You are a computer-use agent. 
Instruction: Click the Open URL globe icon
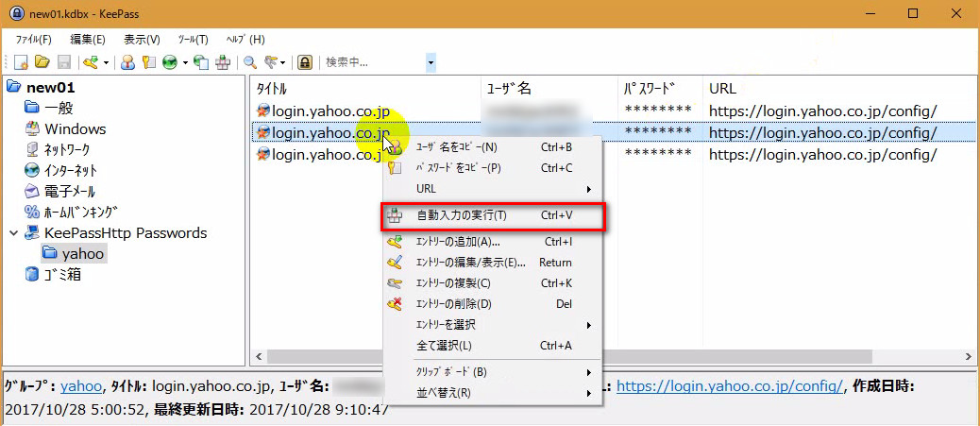pos(170,62)
